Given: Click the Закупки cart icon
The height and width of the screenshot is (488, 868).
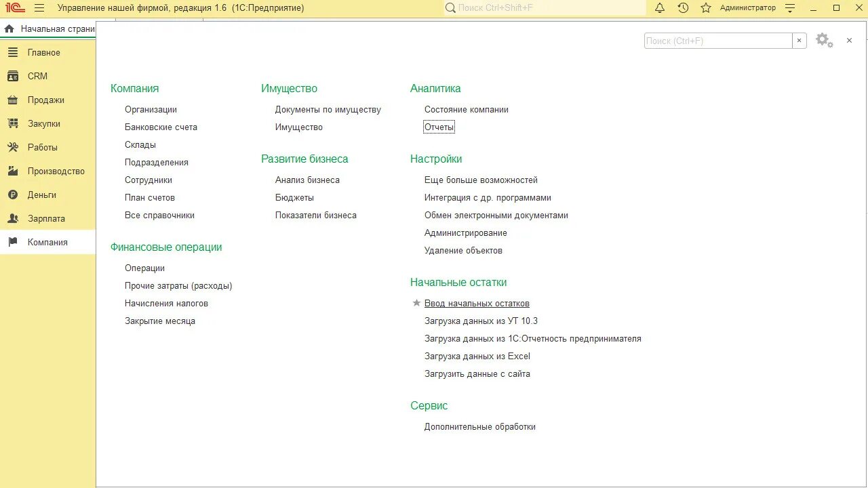Looking at the screenshot, I should tap(13, 123).
